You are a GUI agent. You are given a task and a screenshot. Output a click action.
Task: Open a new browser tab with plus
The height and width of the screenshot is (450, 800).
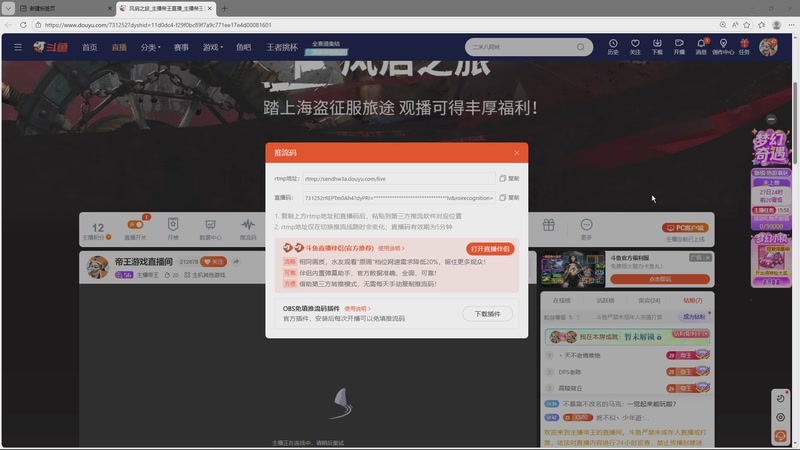pyautogui.click(x=224, y=8)
